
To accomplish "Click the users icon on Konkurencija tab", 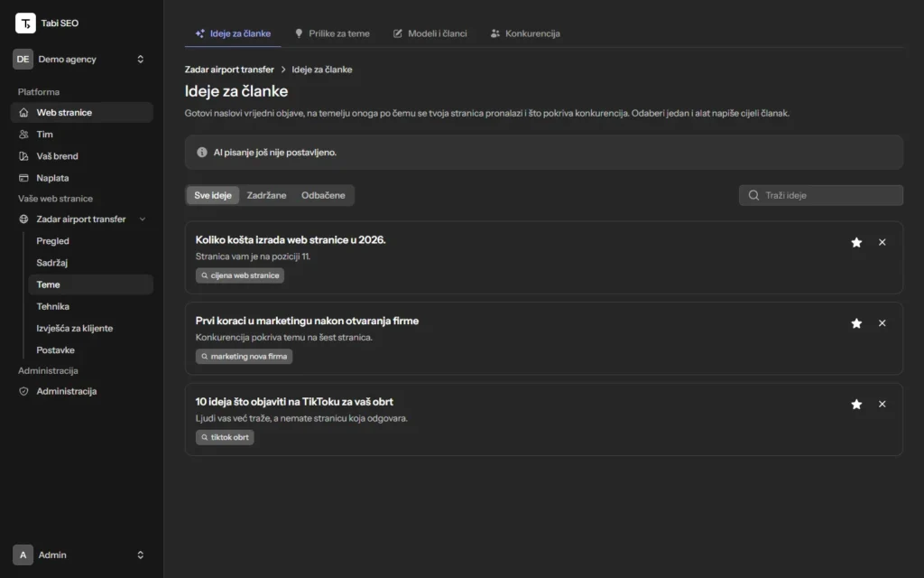I will (495, 33).
